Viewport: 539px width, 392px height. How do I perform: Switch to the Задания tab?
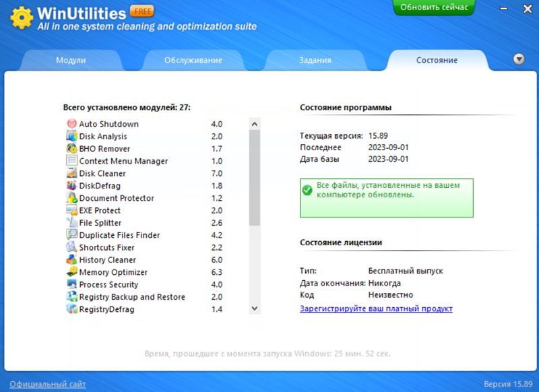click(315, 60)
